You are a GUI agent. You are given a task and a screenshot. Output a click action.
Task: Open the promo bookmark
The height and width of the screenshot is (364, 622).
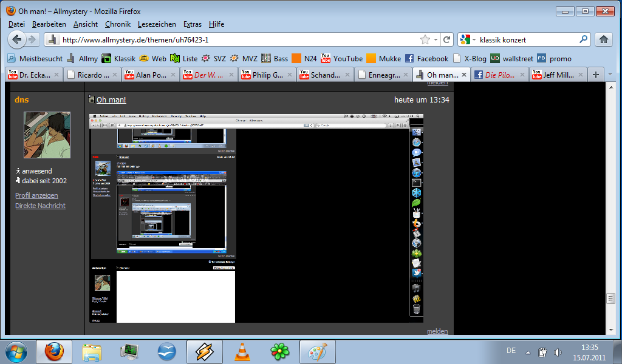554,59
